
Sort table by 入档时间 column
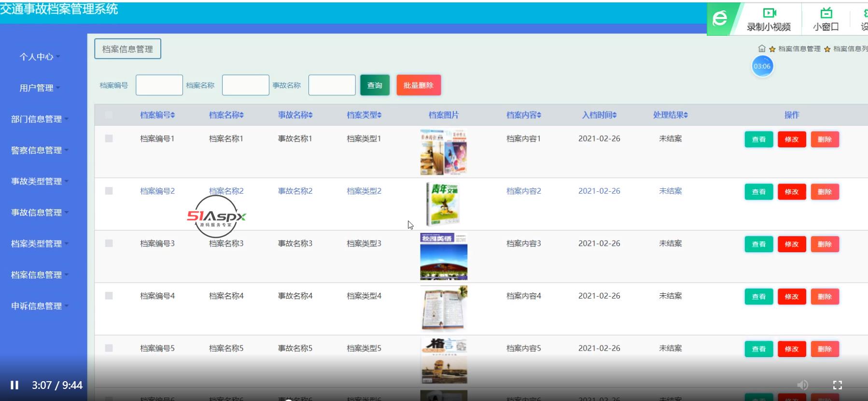(x=600, y=115)
